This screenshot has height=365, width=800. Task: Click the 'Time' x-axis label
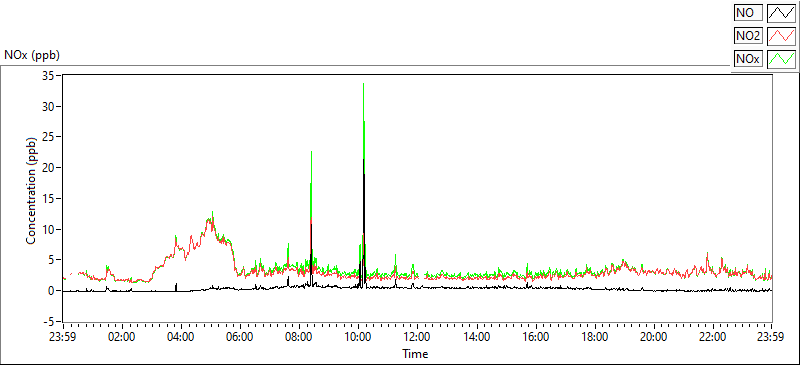415,353
